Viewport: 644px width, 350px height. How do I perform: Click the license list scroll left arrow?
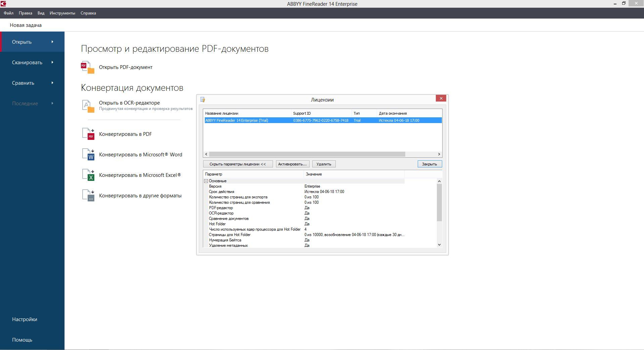(x=206, y=154)
